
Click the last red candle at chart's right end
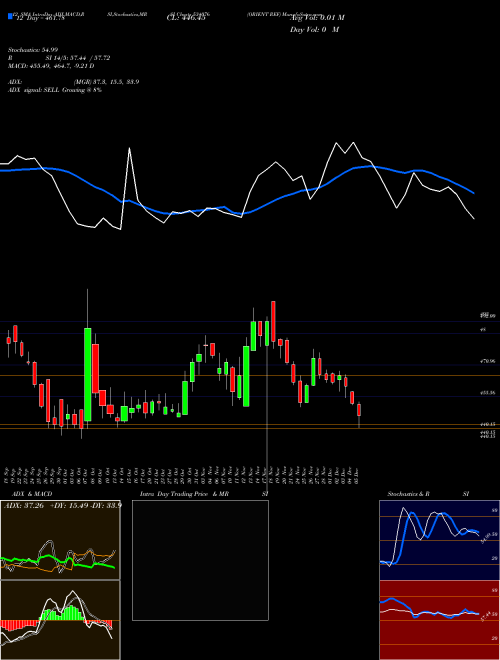point(359,410)
